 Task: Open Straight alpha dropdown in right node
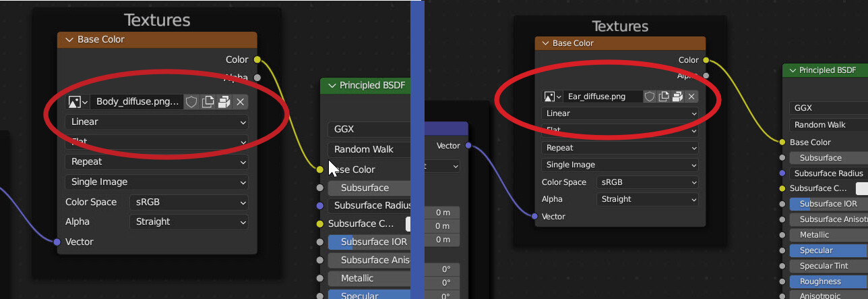[648, 199]
